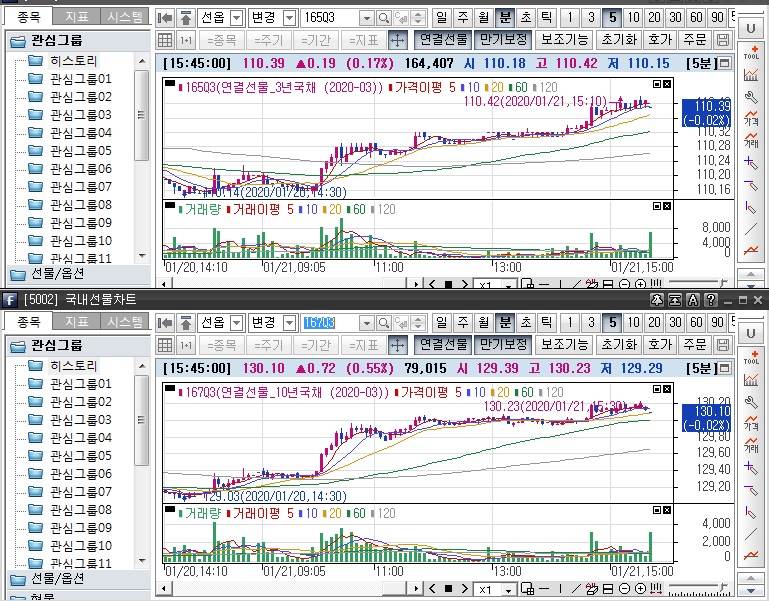Toggle 연결선물 in the upper chart

click(443, 40)
